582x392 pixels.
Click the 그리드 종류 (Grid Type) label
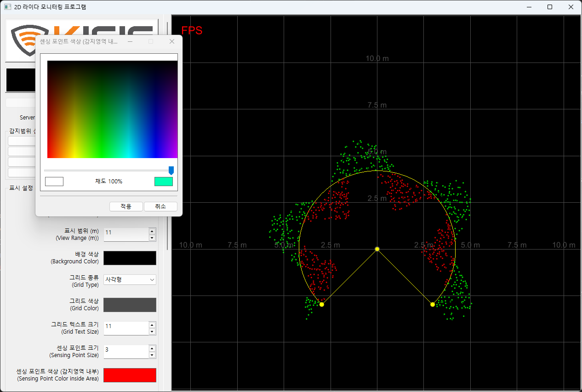coord(84,281)
